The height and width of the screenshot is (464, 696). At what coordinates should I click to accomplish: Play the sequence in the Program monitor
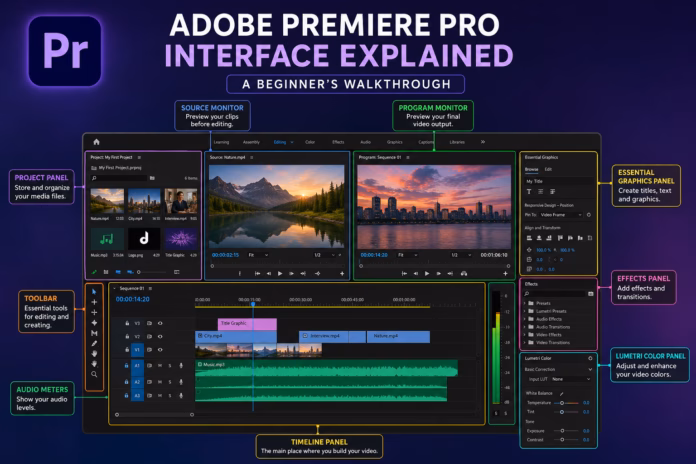tap(427, 274)
